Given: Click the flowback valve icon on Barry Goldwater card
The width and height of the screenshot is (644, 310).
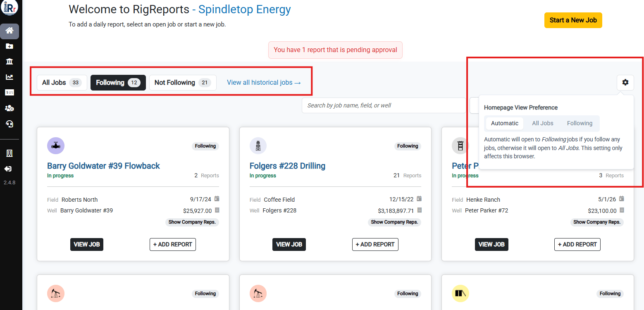Looking at the screenshot, I should point(56,145).
